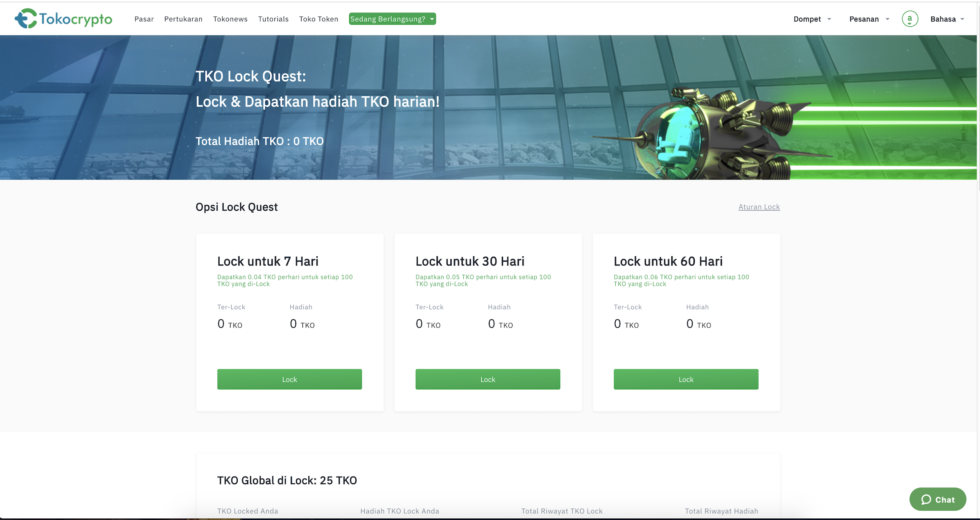Click 'Total Hadiah TKO : 0 TKO' text

(259, 141)
